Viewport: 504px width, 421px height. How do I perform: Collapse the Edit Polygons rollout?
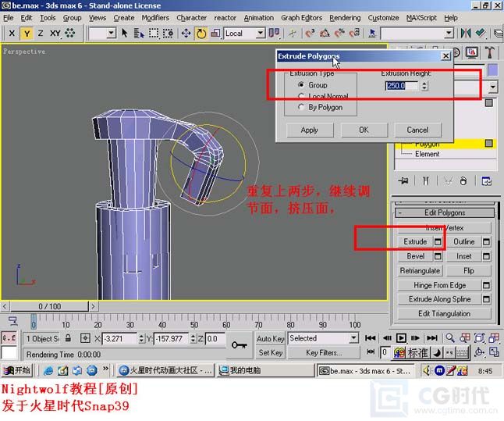(x=445, y=212)
